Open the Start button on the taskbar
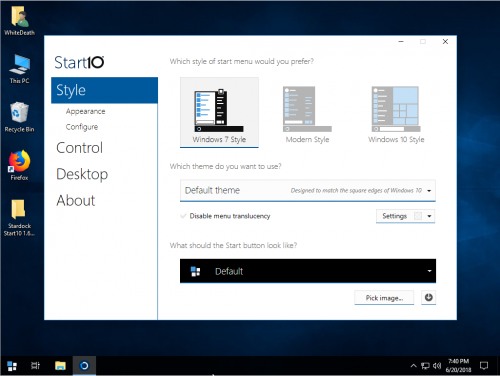Viewport: 500px width, 376px height. (x=12, y=366)
